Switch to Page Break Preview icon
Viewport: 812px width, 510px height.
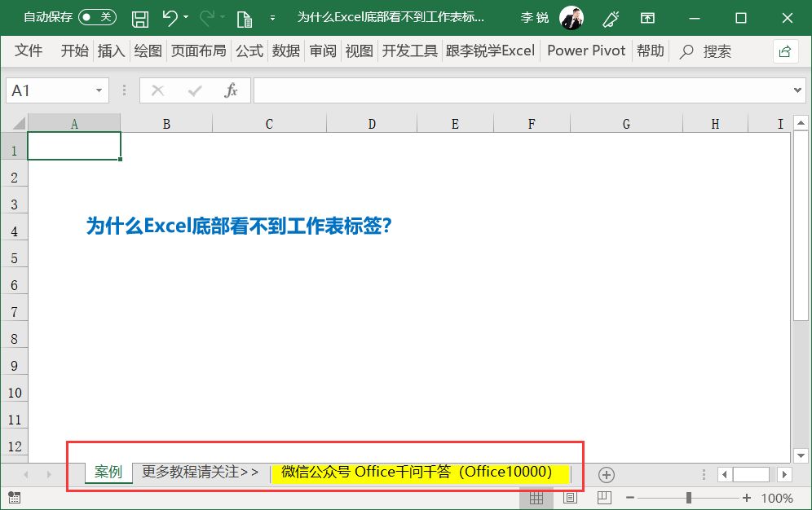click(604, 497)
